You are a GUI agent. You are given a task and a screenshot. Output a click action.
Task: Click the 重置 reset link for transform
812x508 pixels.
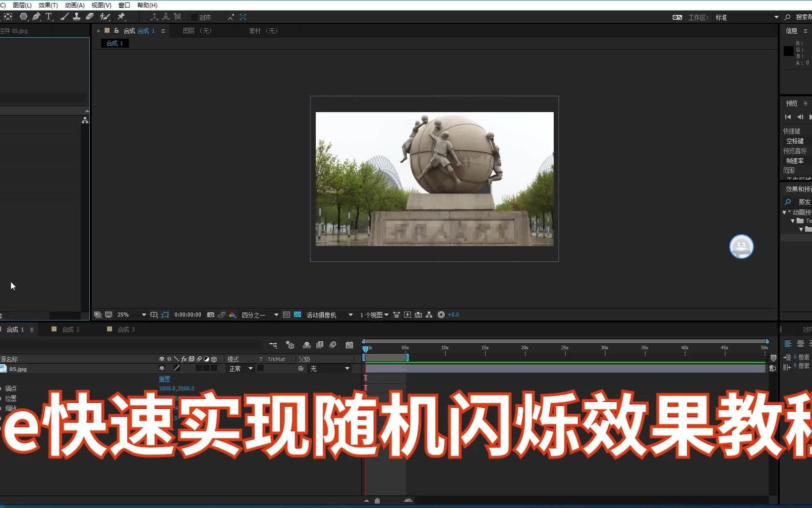(x=164, y=379)
